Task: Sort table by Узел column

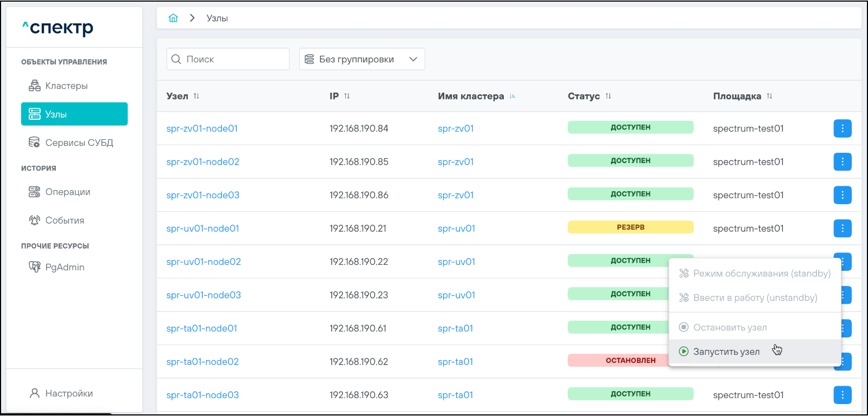Action: [196, 96]
